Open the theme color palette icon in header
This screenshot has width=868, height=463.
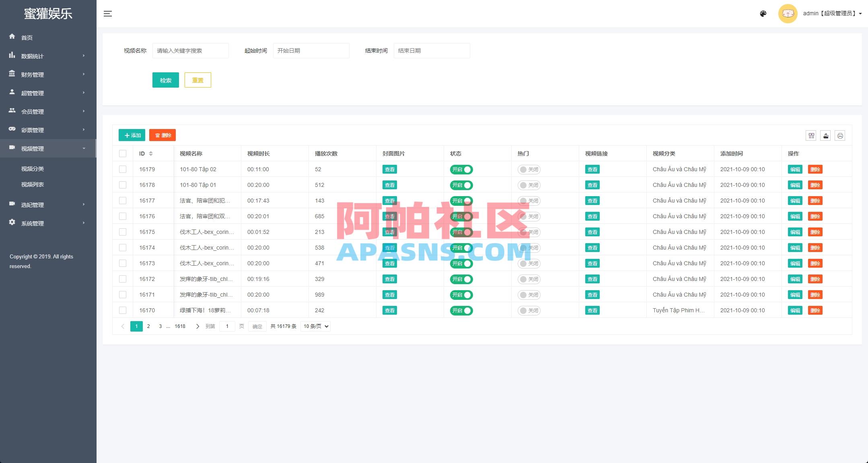click(763, 13)
